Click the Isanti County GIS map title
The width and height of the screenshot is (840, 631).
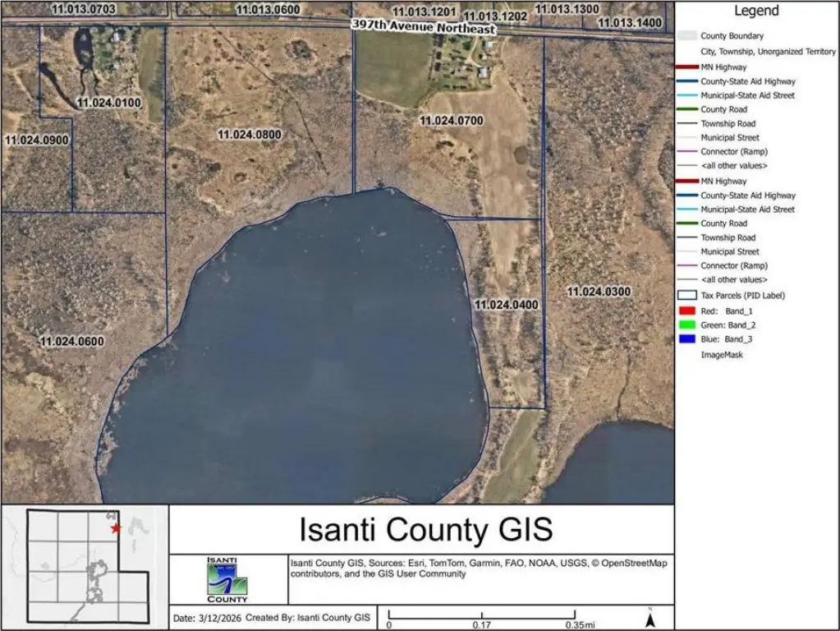(425, 529)
